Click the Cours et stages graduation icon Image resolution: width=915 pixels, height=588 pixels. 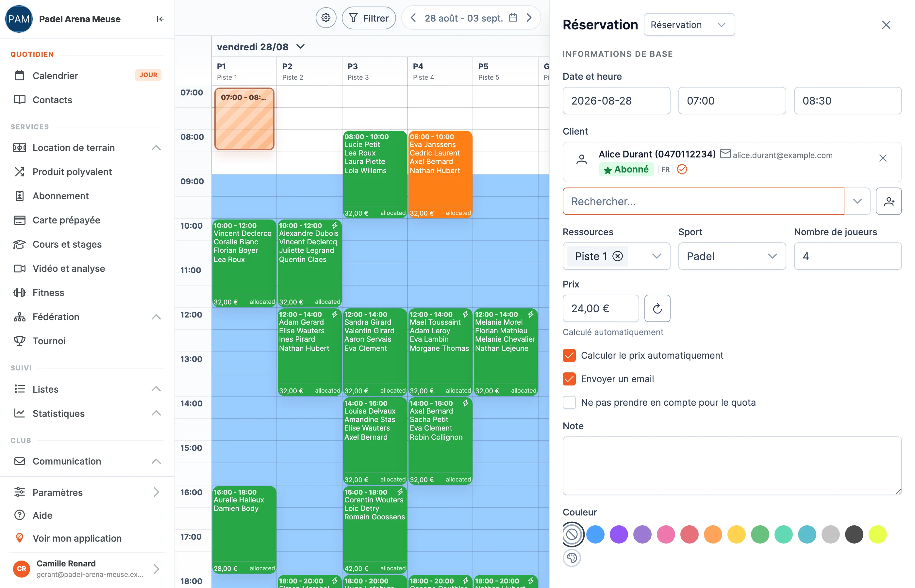point(20,244)
